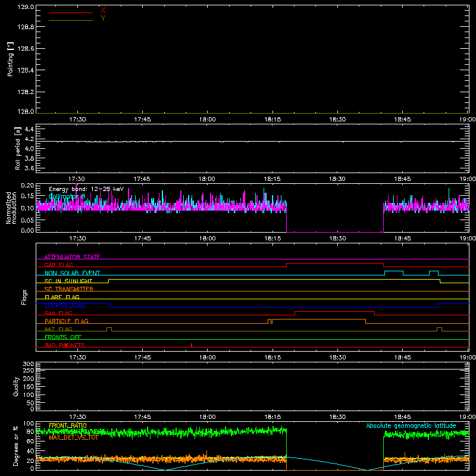This screenshot has width=476, height=476.
Task: Click the "X" legend label
Action: pos(103,11)
